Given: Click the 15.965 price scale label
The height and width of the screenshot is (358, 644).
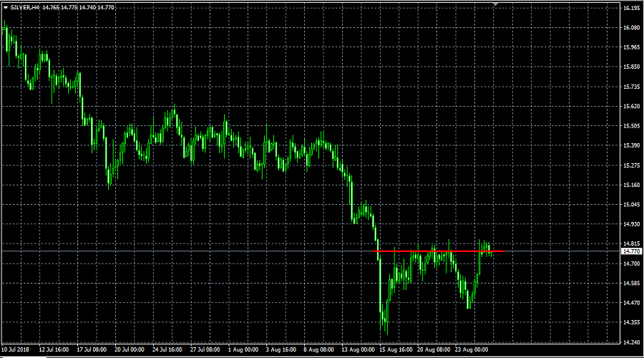Looking at the screenshot, I should click(x=631, y=47).
